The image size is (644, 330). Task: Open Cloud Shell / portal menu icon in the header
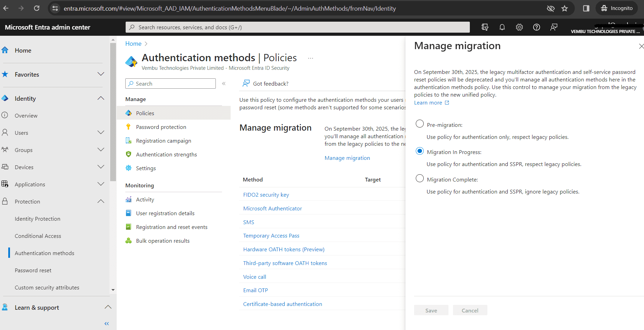tap(485, 27)
